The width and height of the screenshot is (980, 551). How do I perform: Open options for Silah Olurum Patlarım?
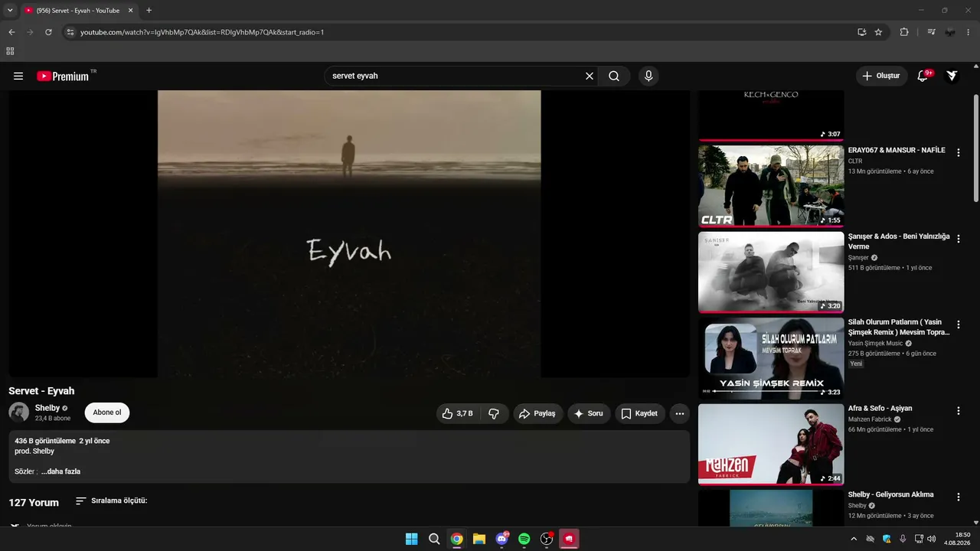tap(958, 324)
